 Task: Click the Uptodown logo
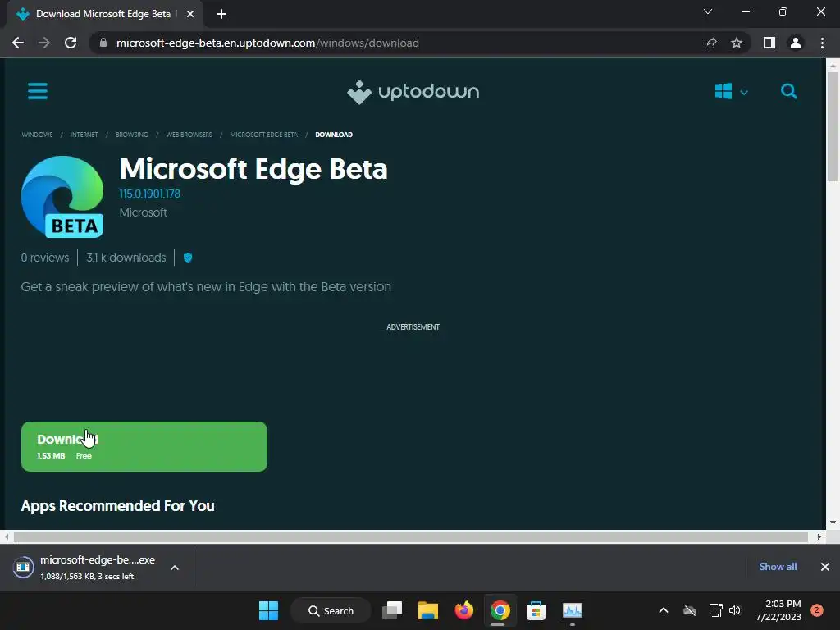click(x=413, y=92)
